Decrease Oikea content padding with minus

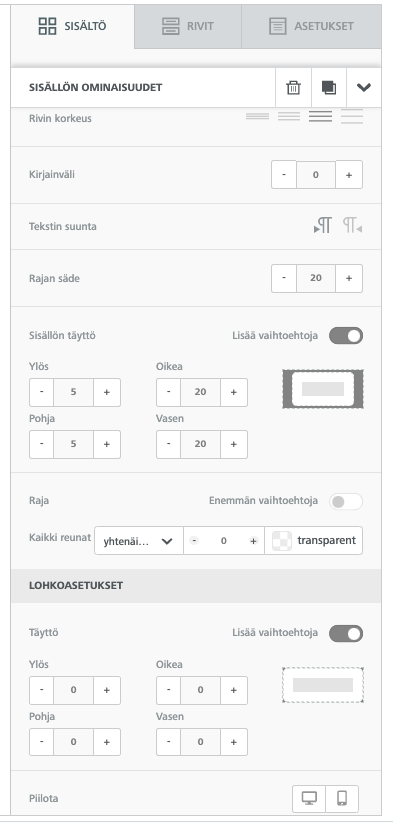169,392
